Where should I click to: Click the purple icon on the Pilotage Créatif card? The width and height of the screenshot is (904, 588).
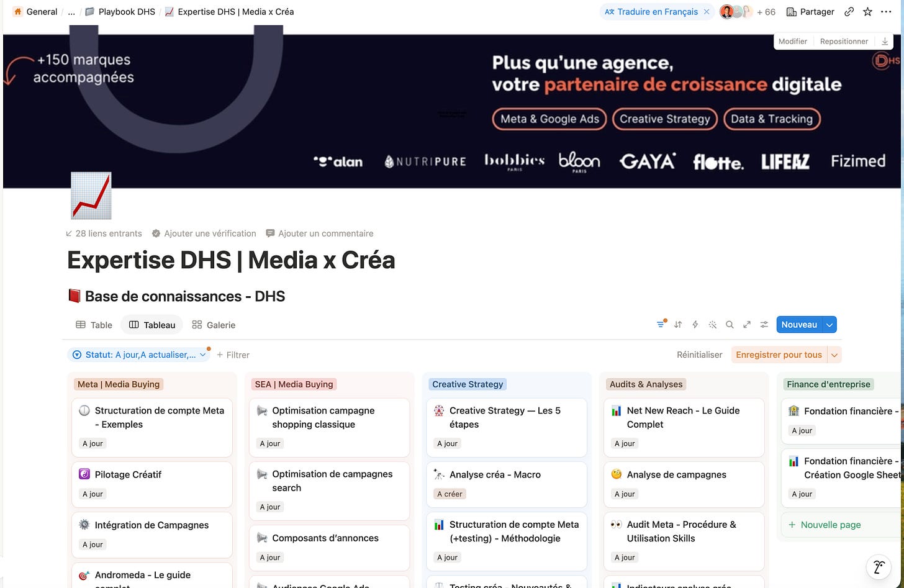pyautogui.click(x=84, y=474)
